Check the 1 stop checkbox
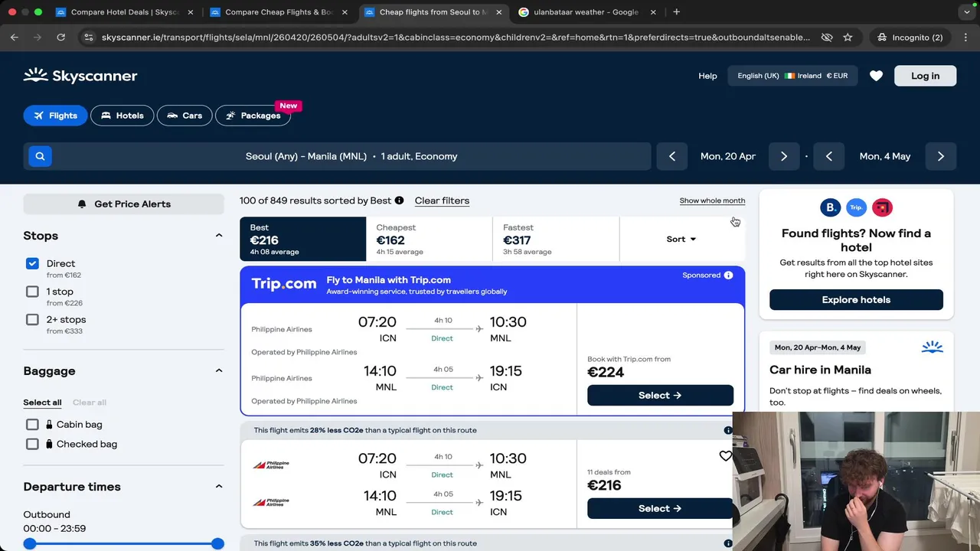The image size is (980, 551). (32, 292)
